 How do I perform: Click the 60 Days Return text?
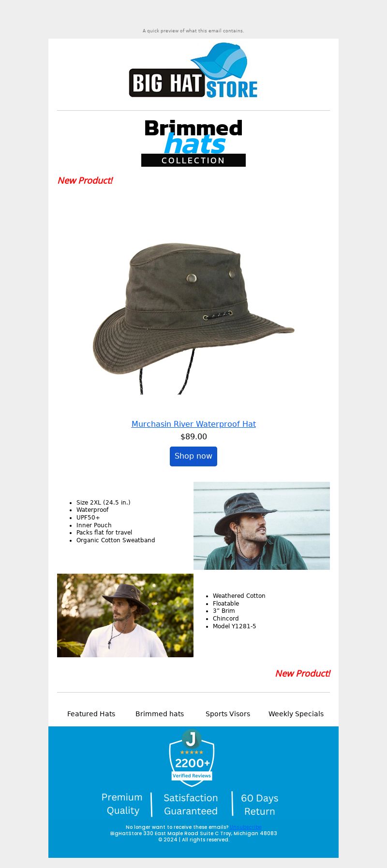click(x=260, y=805)
